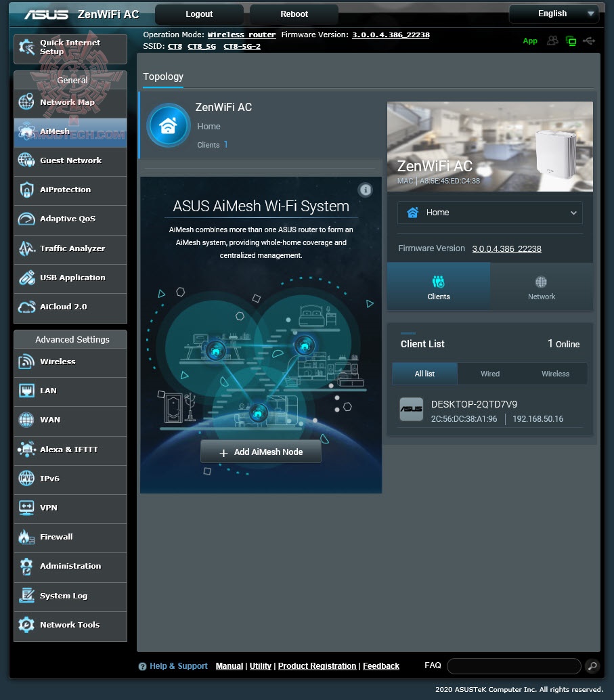The image size is (614, 700).
Task: Select the ZenWiFi AC home node icon
Action: 169,125
